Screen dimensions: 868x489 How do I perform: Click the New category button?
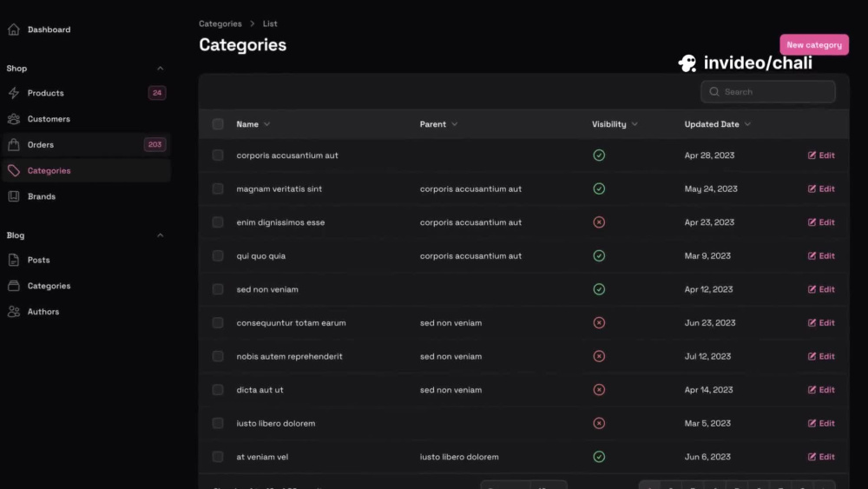pos(814,45)
